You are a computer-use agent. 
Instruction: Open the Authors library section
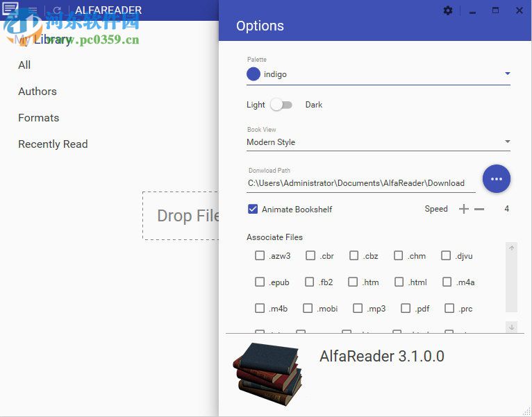point(38,91)
